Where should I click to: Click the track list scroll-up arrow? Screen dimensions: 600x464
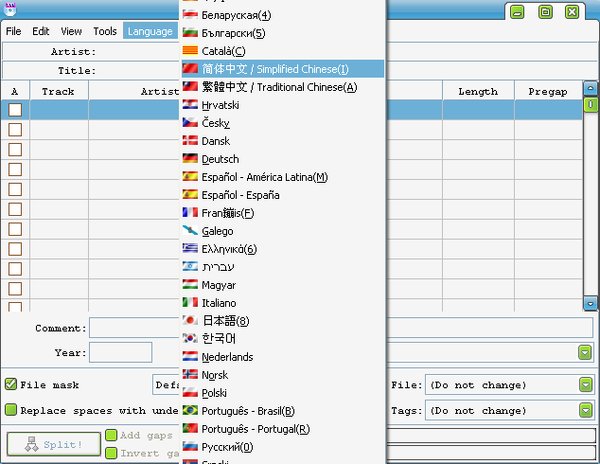(590, 88)
